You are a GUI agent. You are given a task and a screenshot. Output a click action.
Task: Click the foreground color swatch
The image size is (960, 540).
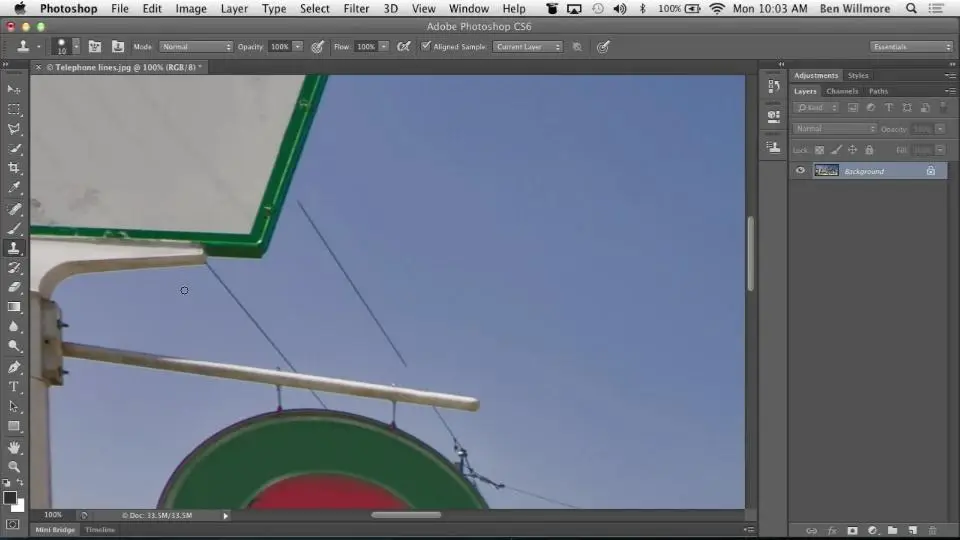pos(9,498)
